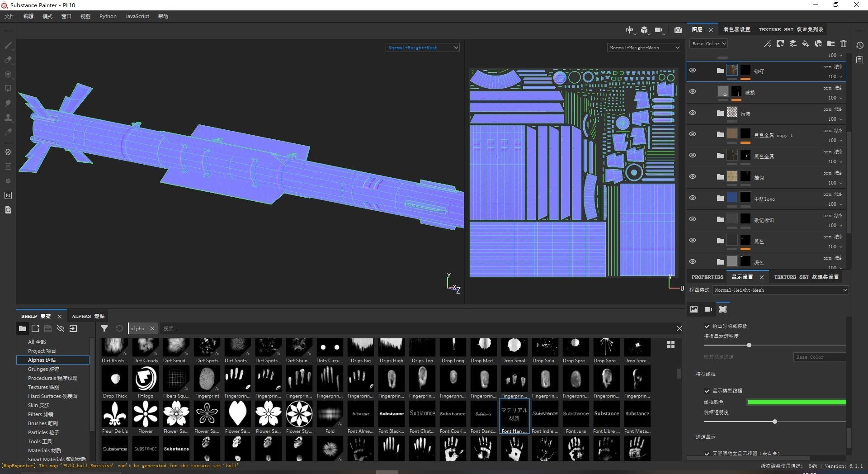
Task: Click the green 线框颜色 color swatch
Action: tap(797, 402)
